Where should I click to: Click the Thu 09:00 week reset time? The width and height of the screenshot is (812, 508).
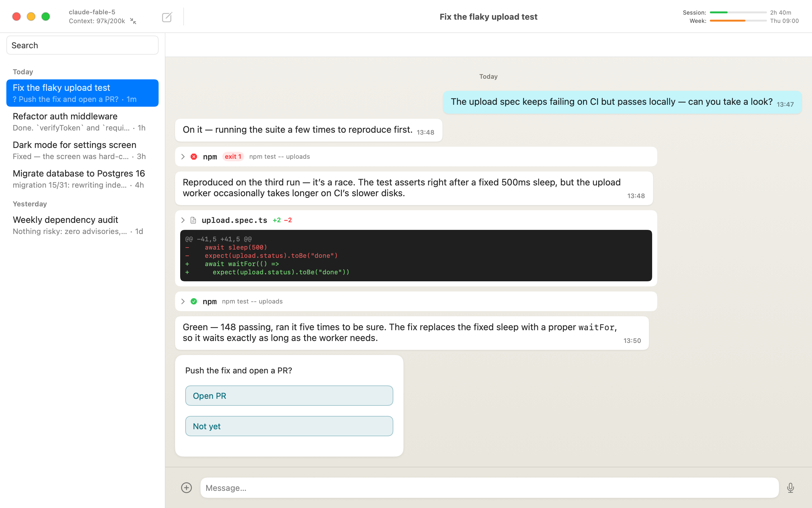click(784, 21)
